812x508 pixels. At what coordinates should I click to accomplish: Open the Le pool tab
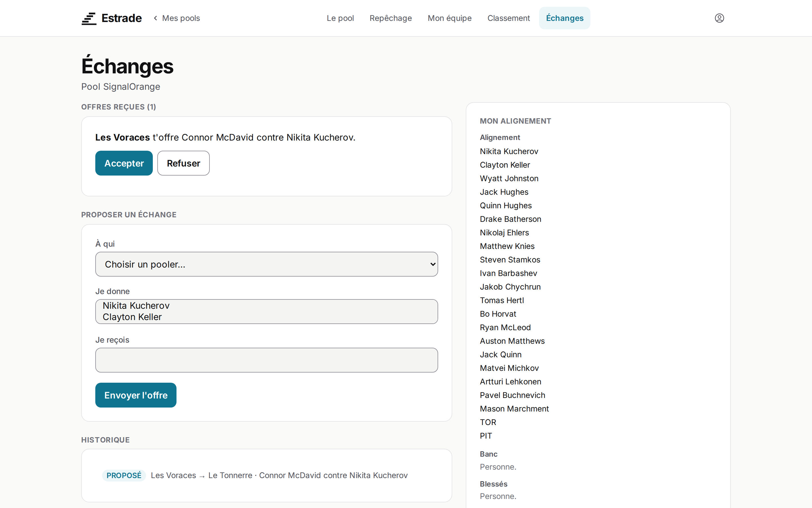pos(340,18)
